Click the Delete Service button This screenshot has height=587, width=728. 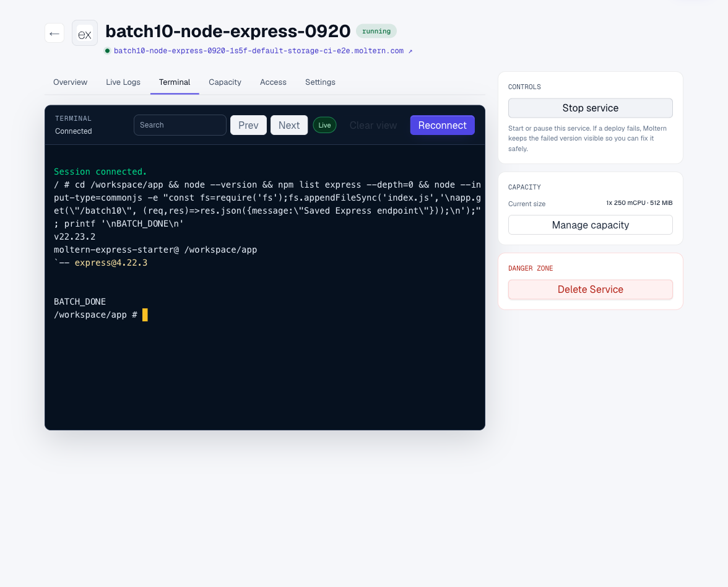(590, 289)
